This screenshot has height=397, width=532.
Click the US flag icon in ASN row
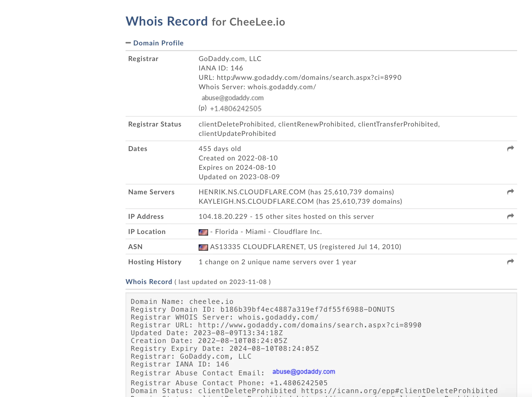(203, 247)
